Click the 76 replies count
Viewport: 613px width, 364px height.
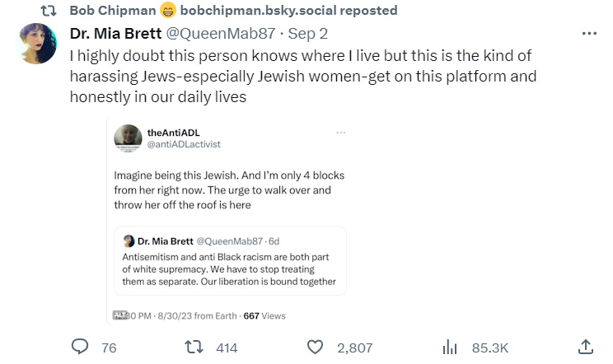tap(109, 348)
